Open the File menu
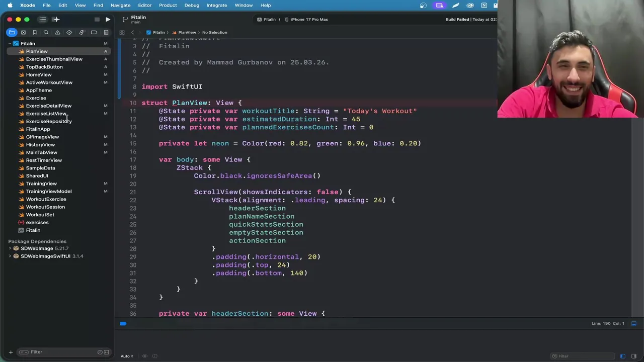This screenshot has width=644, height=362. [46, 5]
